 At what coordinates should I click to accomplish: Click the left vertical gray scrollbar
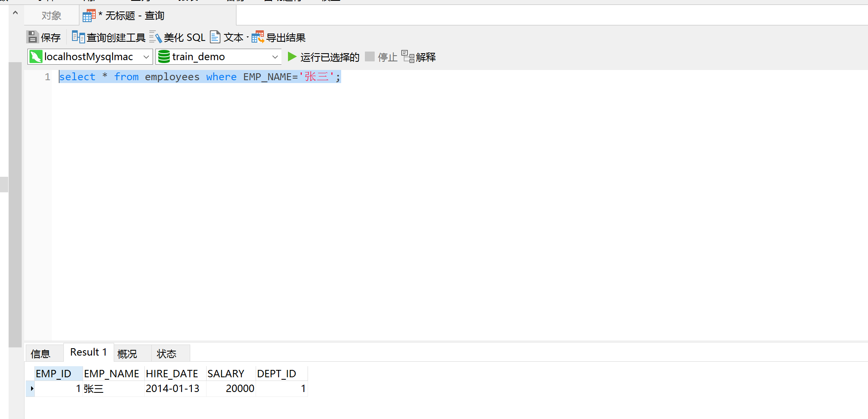[x=15, y=205]
